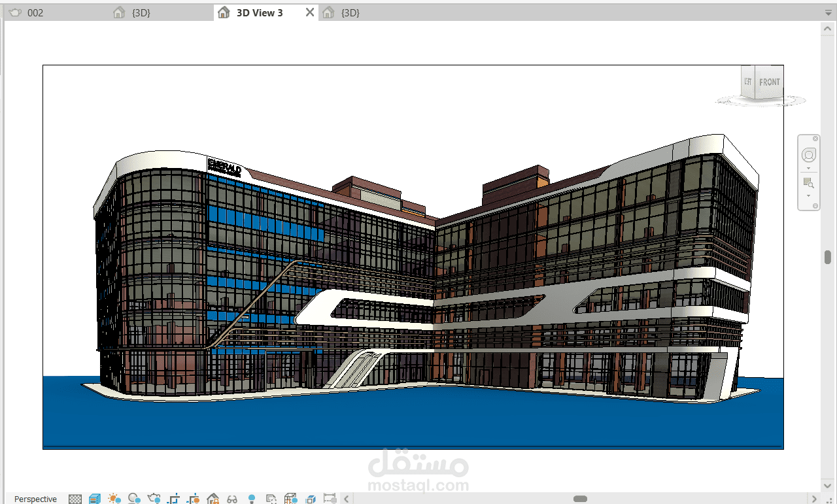Click the horizontal scrollbar left arrow
The width and height of the screenshot is (837, 504).
(347, 499)
